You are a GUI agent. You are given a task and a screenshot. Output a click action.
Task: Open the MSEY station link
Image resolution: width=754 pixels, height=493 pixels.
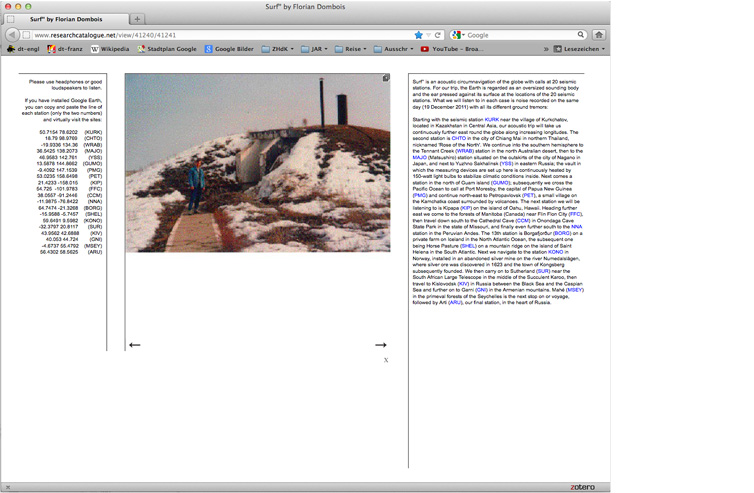574,290
